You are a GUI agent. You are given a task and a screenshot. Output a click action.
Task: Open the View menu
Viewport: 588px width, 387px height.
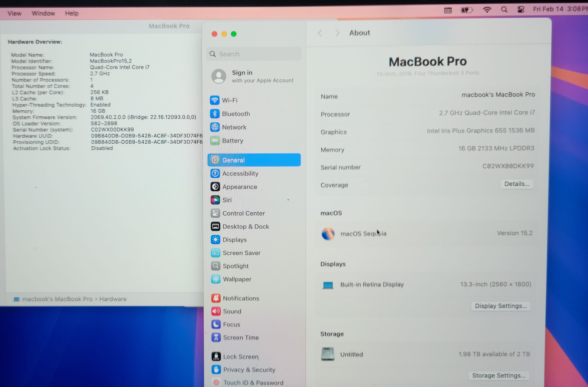point(14,13)
